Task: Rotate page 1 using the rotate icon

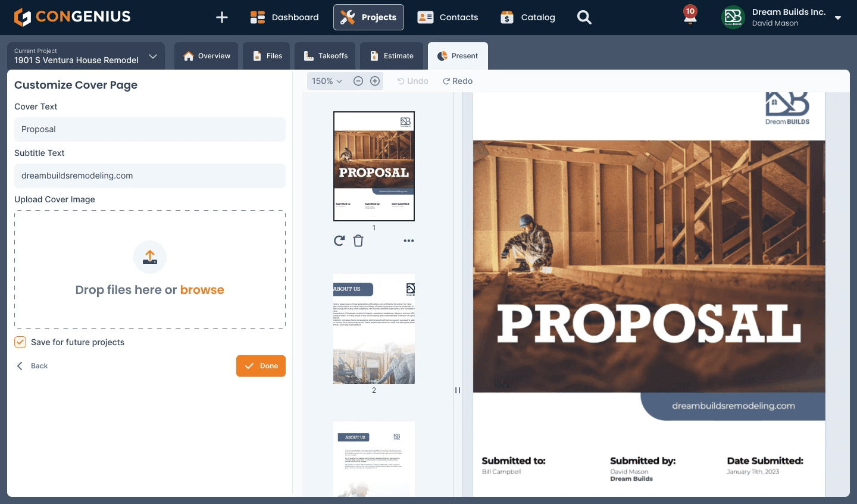Action: (339, 240)
